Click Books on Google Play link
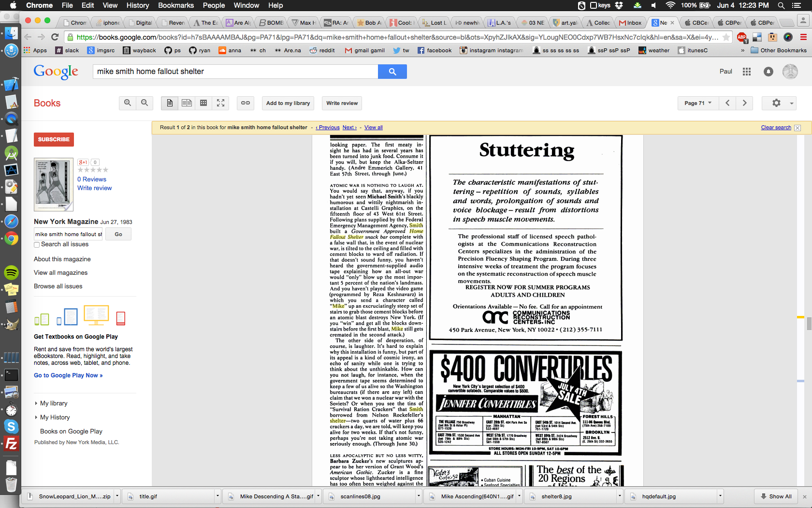812x508 pixels. pos(71,432)
